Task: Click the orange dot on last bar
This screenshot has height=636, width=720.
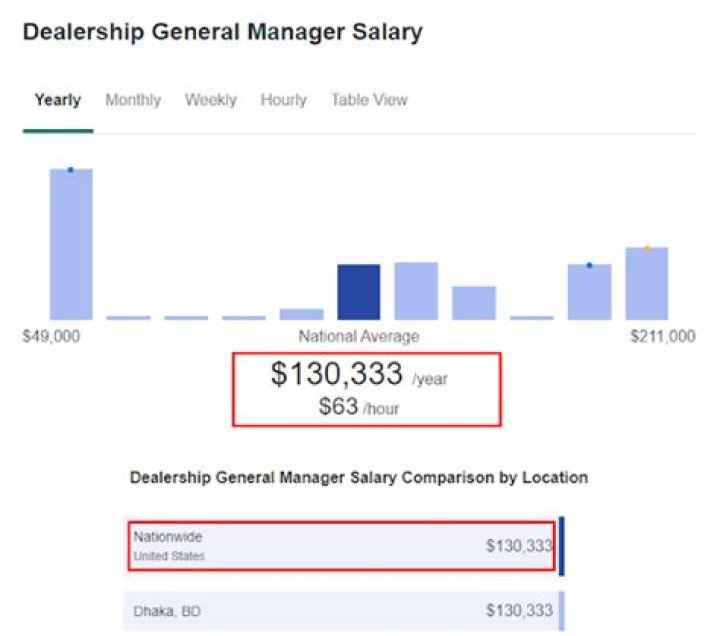Action: 647,249
